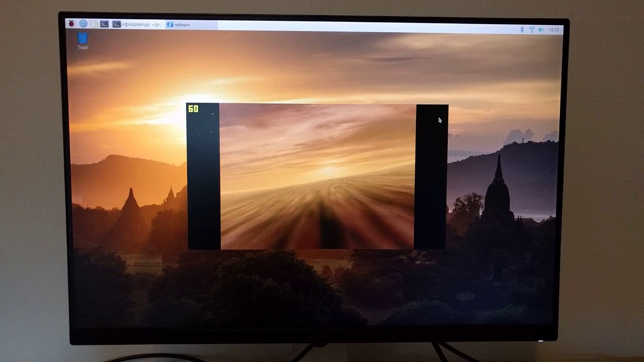Open the volume speaker control
Screen dimensions: 644x362
[541, 30]
